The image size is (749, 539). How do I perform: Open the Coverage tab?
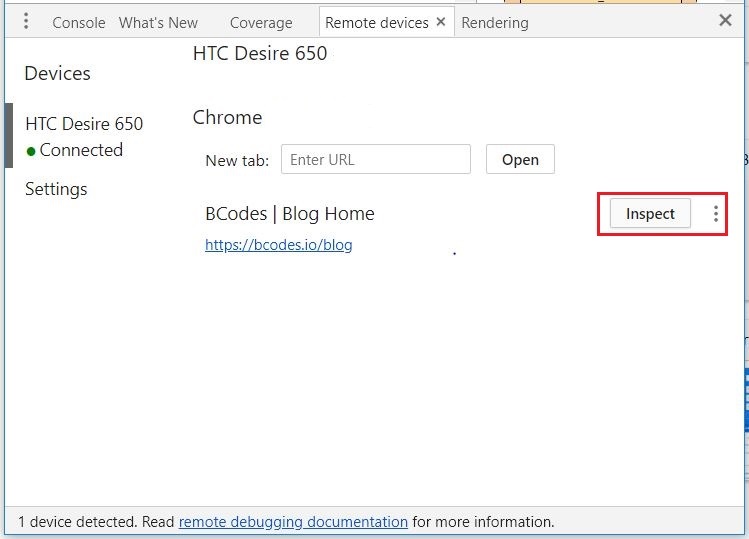(x=261, y=22)
